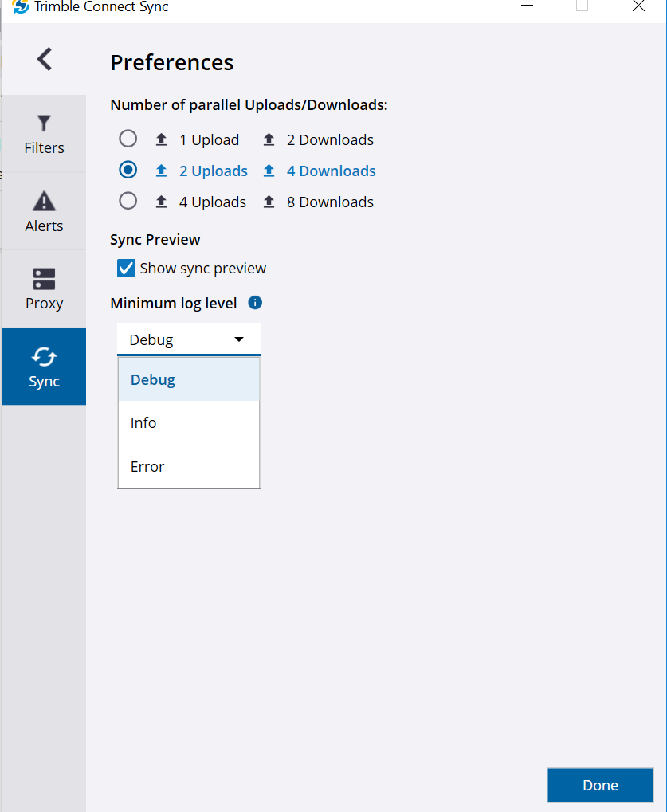Click the upload arrow beside 1 Upload
This screenshot has width=667, height=812.
tap(162, 139)
